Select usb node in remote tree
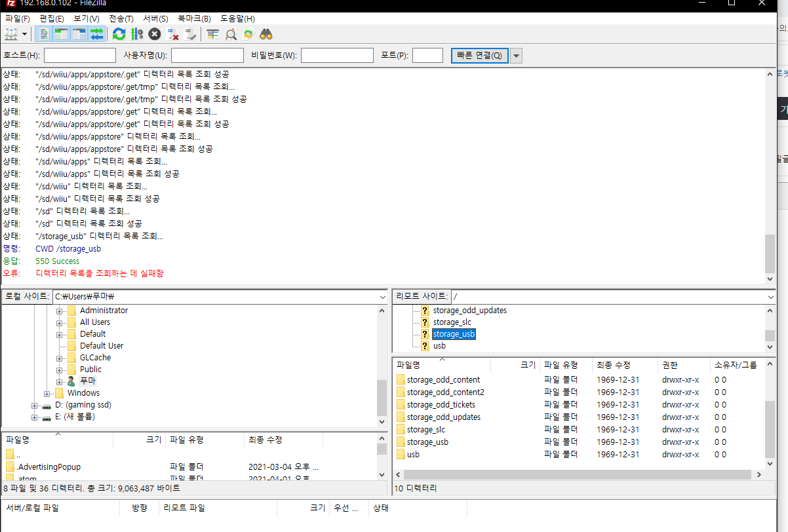Image resolution: width=788 pixels, height=532 pixels. point(439,346)
